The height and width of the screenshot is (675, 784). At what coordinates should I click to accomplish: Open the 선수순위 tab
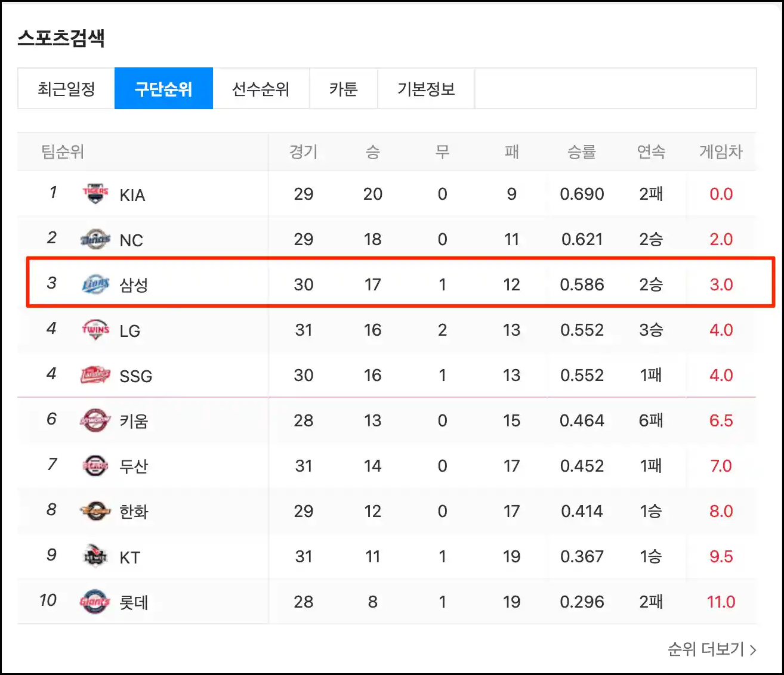click(x=261, y=88)
